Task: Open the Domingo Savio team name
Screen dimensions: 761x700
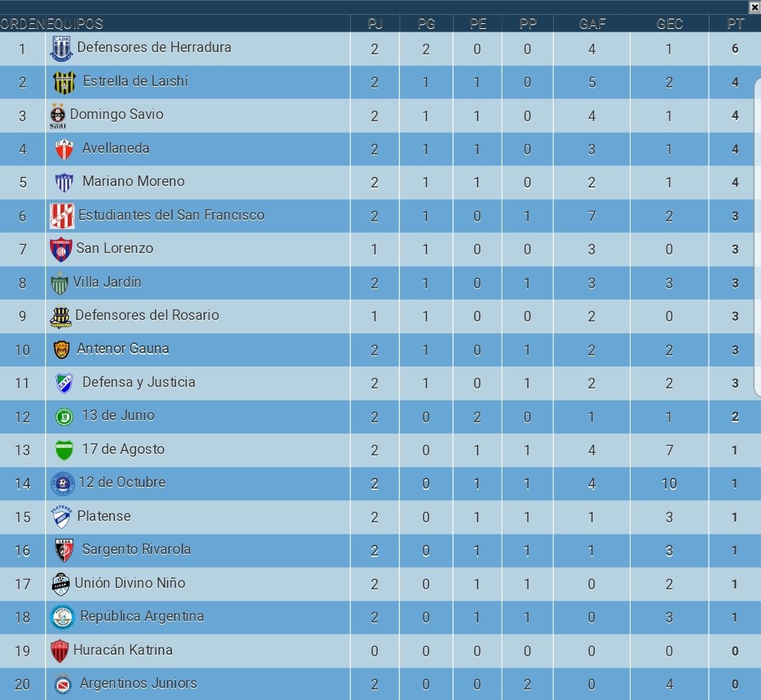Action: tap(116, 114)
